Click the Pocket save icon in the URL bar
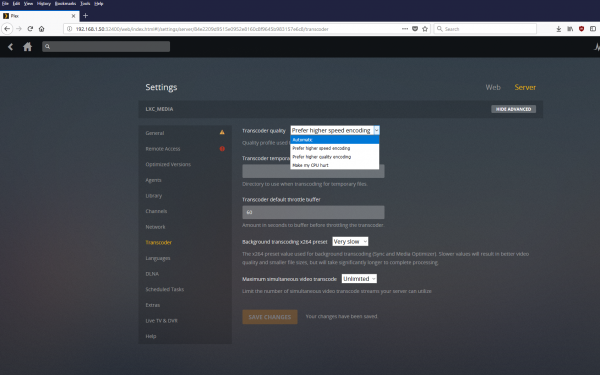600x375 pixels. tap(415, 29)
